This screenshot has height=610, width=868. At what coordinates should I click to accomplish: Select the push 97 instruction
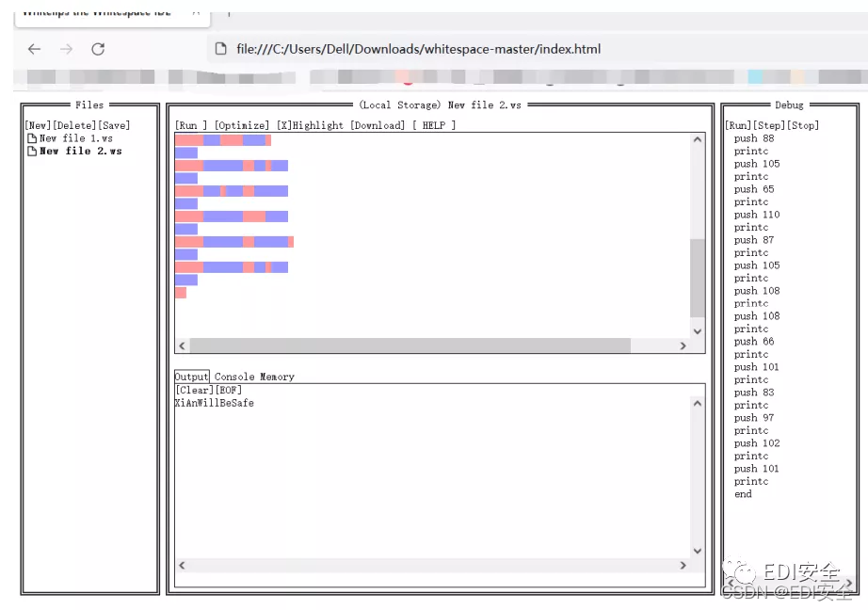[x=754, y=418]
